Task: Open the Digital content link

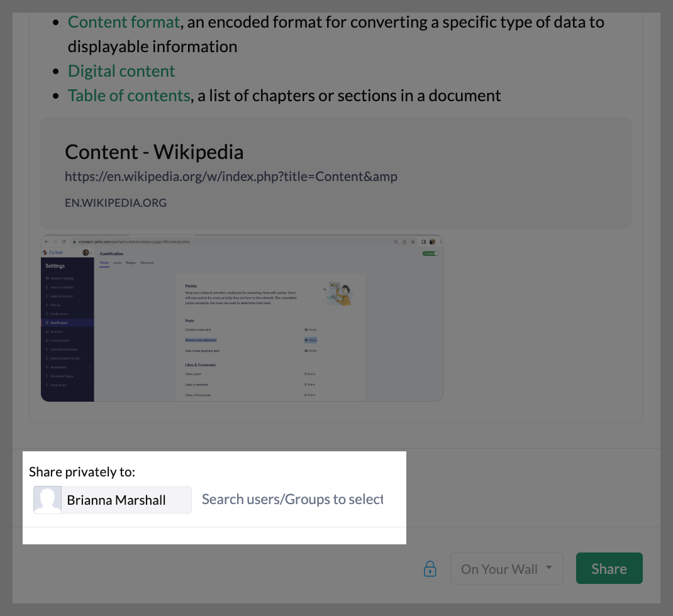Action: click(x=121, y=71)
